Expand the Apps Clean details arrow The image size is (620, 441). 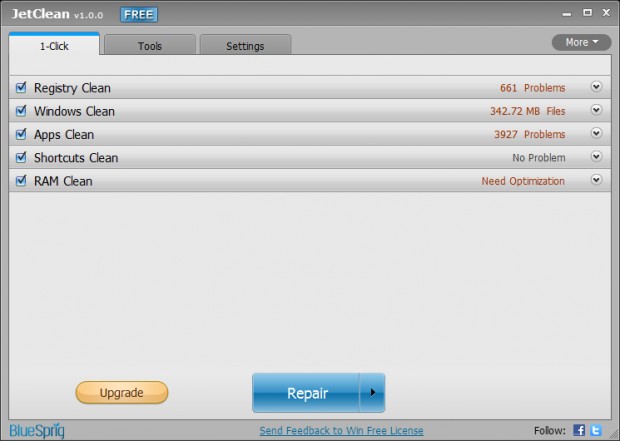596,133
